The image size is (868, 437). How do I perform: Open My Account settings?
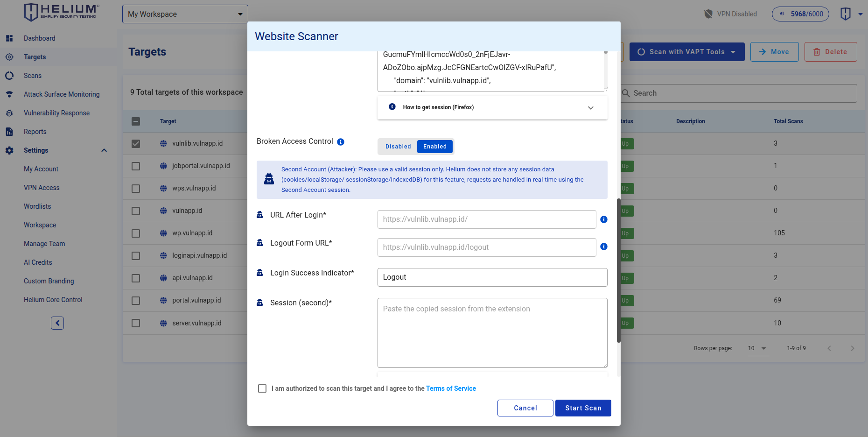pyautogui.click(x=41, y=169)
